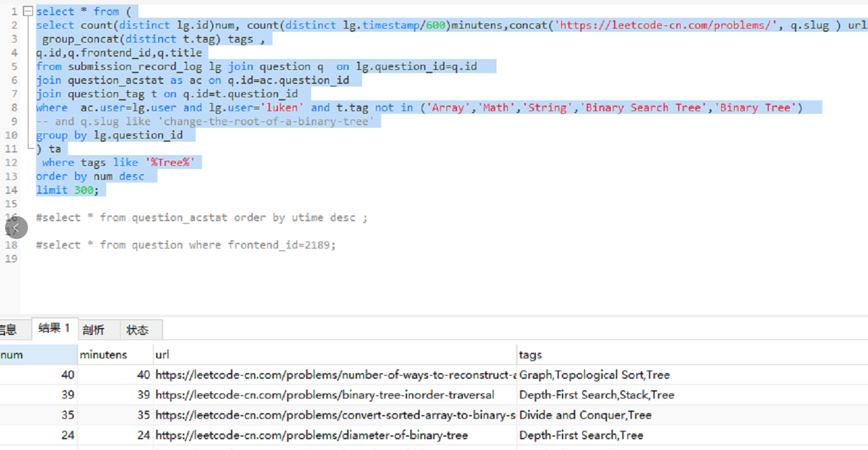This screenshot has height=450, width=868.
Task: Collapse the code fold at line 1
Action: (27, 11)
